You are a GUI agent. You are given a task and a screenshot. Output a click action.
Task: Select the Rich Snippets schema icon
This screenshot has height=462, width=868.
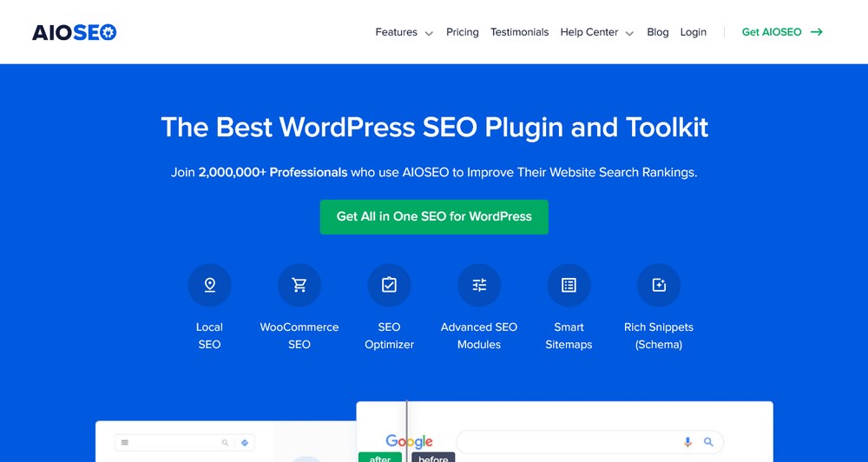(659, 286)
